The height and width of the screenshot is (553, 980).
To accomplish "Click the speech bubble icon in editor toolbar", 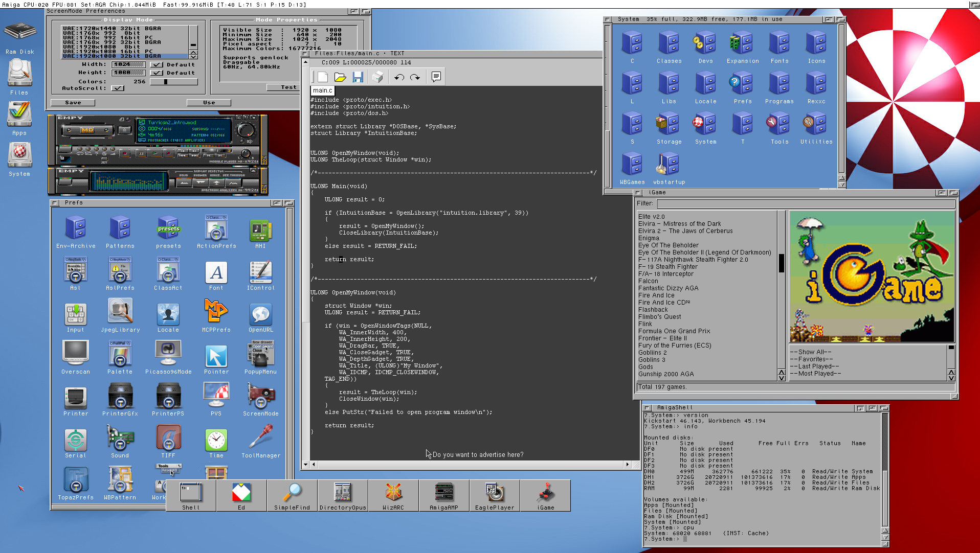I will click(x=436, y=77).
